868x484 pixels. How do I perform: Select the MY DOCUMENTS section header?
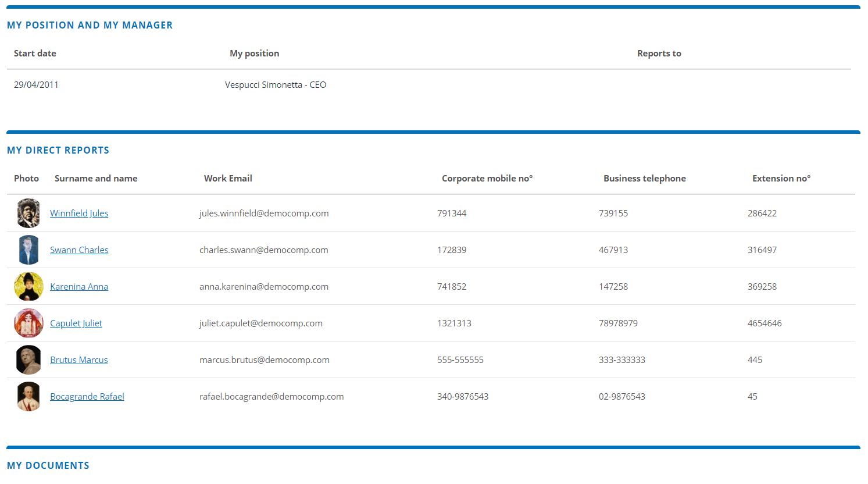click(x=48, y=465)
